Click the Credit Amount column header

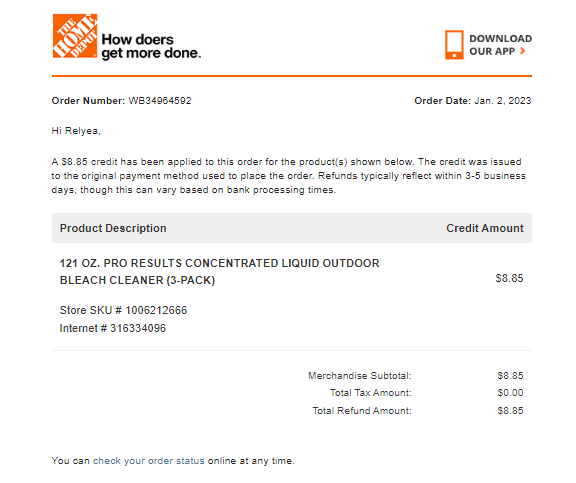(485, 228)
